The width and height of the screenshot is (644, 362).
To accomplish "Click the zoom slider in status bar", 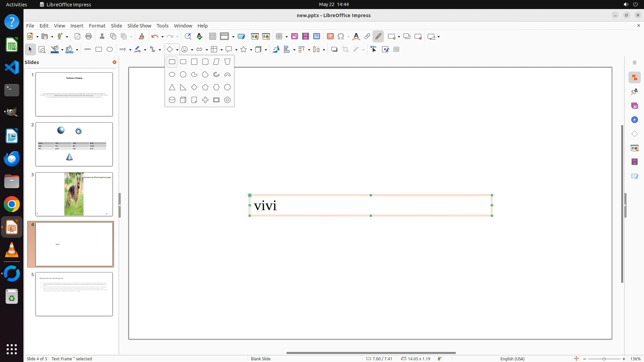I will point(604,359).
